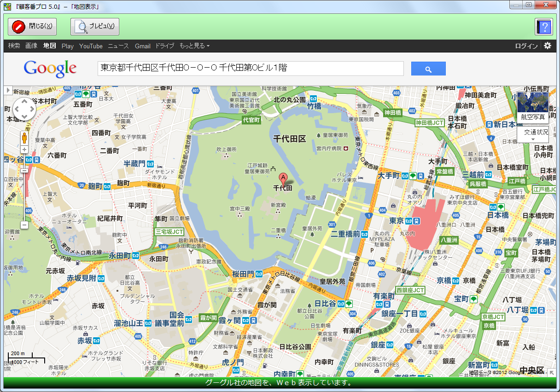Select 画像 in the Google bar
The height and width of the screenshot is (392, 560).
click(31, 46)
